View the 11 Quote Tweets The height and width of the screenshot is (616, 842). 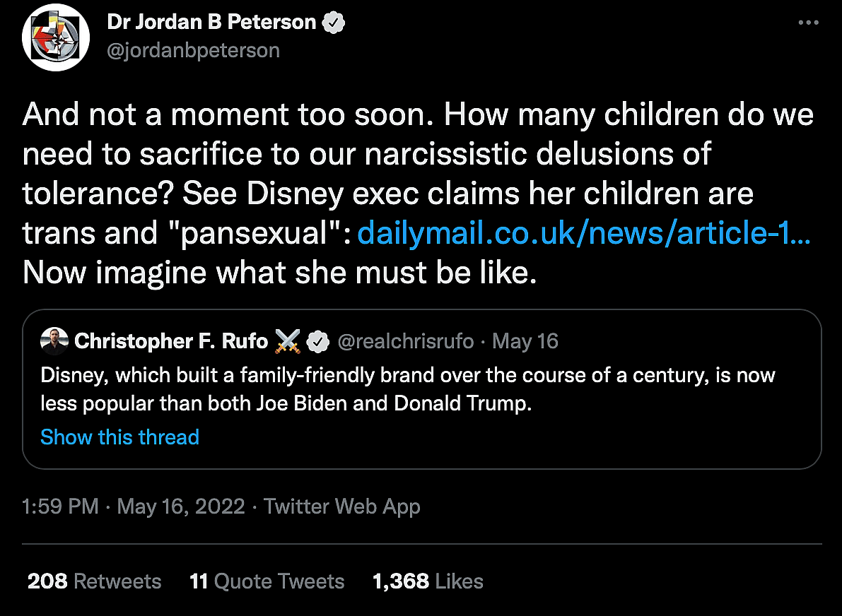267,581
